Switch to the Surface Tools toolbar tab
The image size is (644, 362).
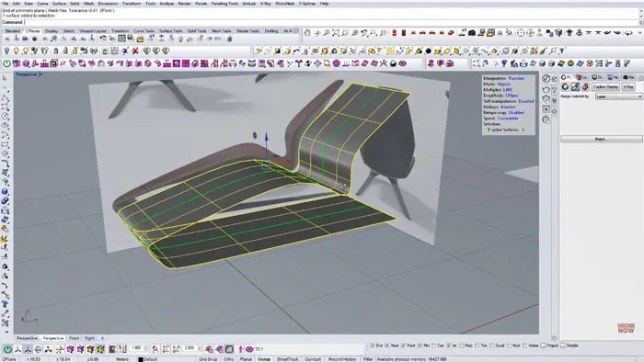point(171,31)
